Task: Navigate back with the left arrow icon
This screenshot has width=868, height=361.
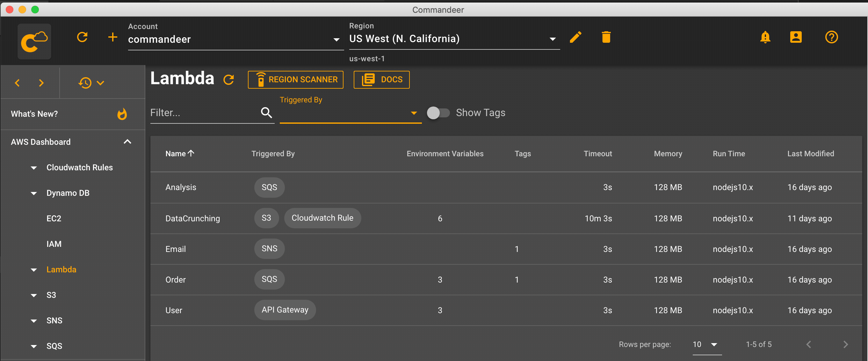Action: pyautogui.click(x=18, y=83)
